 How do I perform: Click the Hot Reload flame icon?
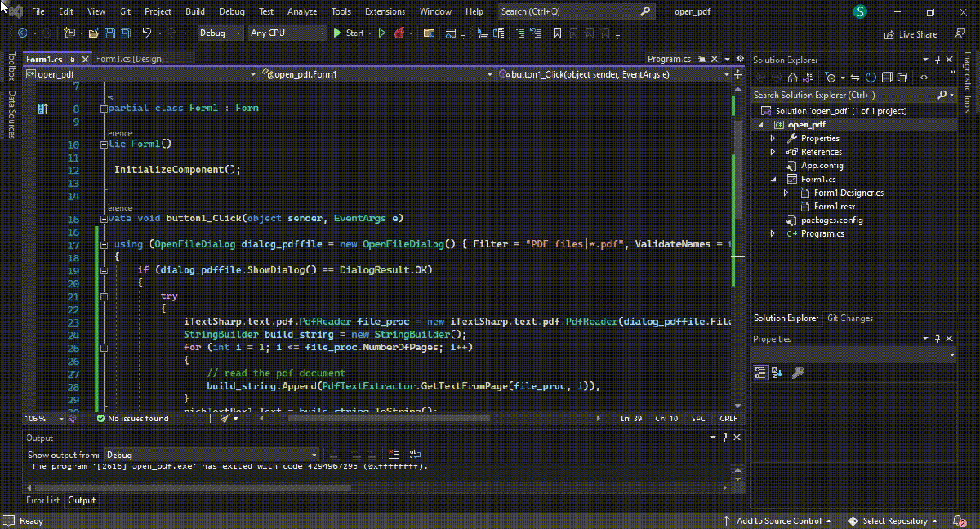pos(399,33)
